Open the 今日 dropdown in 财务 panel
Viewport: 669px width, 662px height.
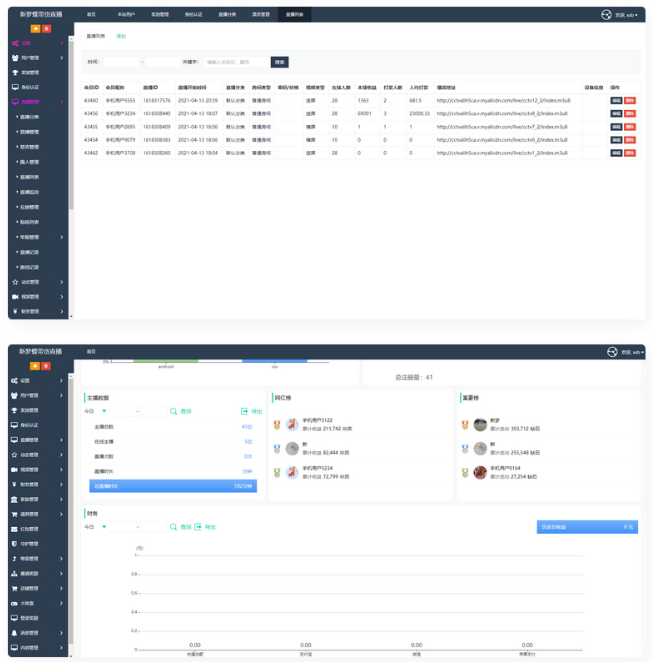click(x=104, y=526)
